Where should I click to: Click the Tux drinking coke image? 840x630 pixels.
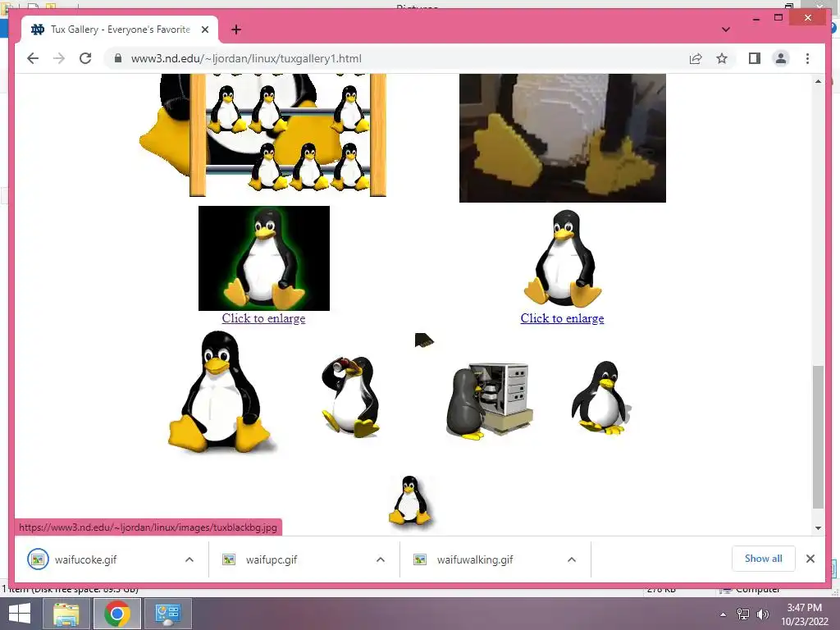tap(351, 396)
